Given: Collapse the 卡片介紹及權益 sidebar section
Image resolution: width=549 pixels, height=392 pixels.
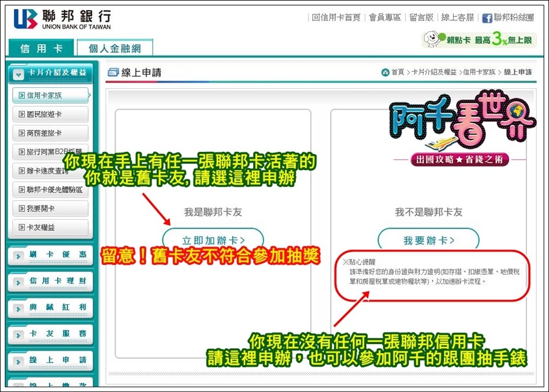Looking at the screenshot, I should point(50,73).
